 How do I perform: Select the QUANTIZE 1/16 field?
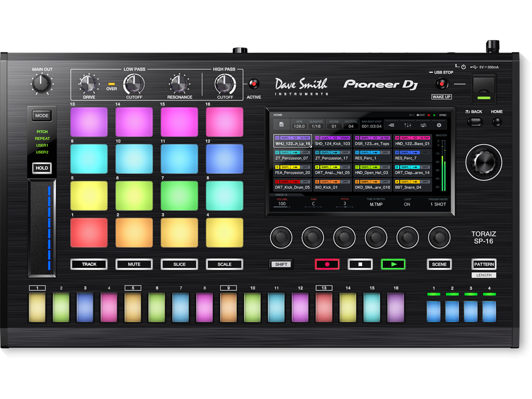point(316,125)
